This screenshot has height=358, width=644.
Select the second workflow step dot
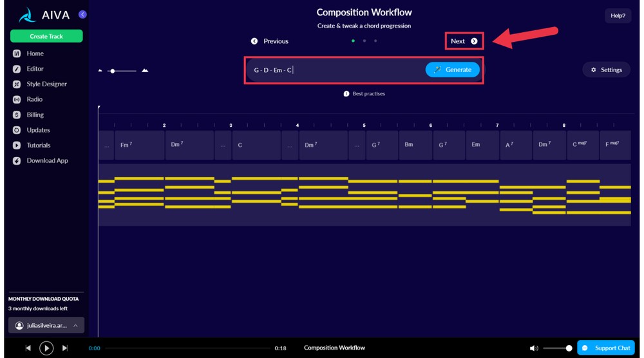[365, 41]
